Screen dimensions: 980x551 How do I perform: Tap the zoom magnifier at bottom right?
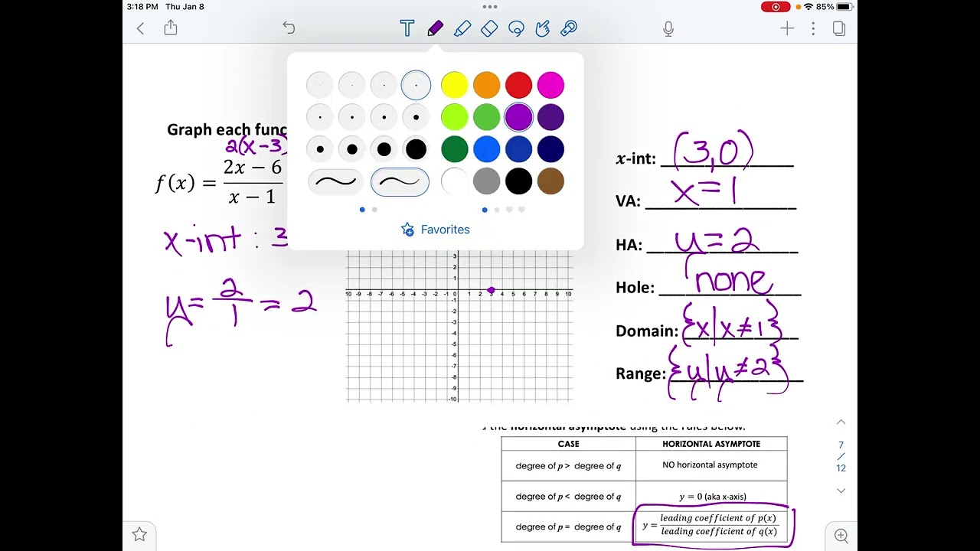841,536
